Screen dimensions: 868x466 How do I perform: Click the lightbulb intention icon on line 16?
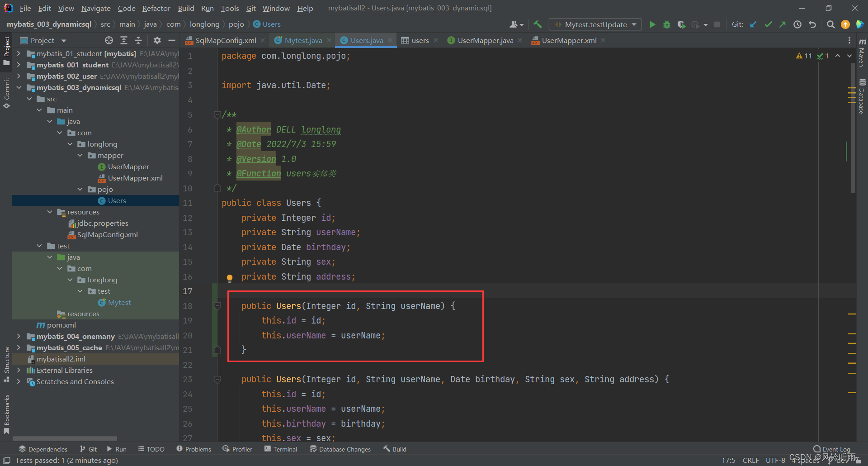point(230,278)
